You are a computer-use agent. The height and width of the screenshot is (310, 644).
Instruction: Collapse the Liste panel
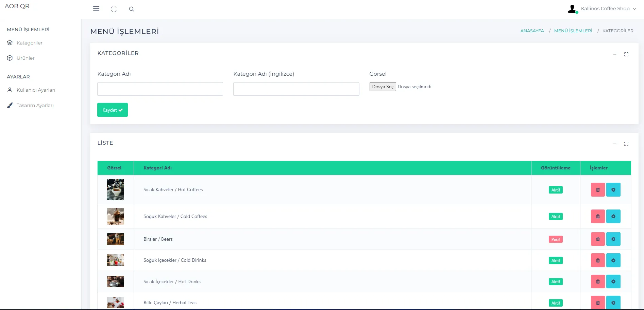coord(615,144)
